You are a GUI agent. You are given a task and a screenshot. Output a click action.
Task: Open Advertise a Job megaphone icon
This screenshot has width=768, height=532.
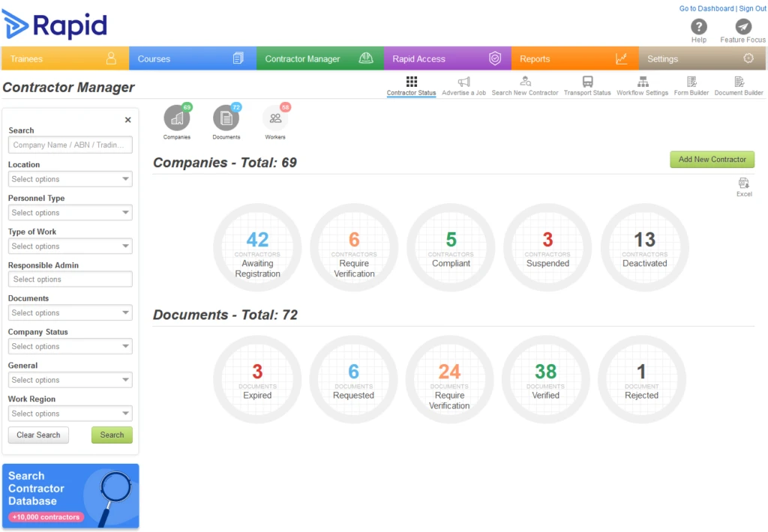point(463,82)
